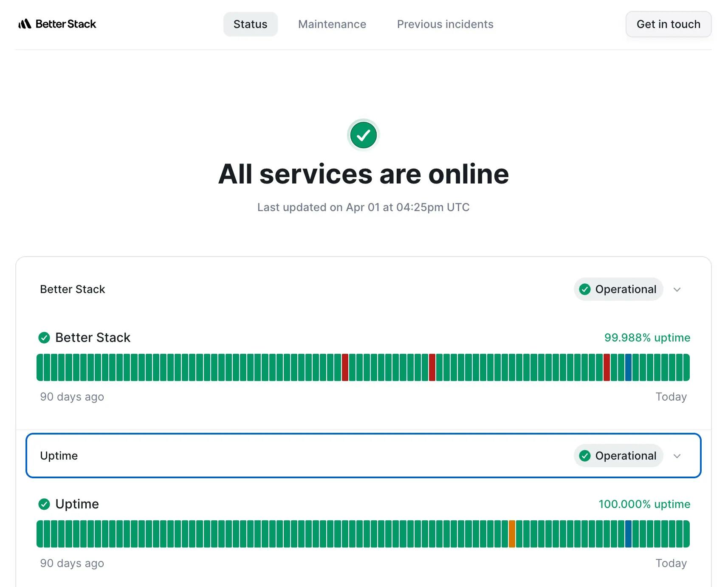Click the Operational badge in Uptime header
This screenshot has width=728, height=587.
[x=618, y=456]
